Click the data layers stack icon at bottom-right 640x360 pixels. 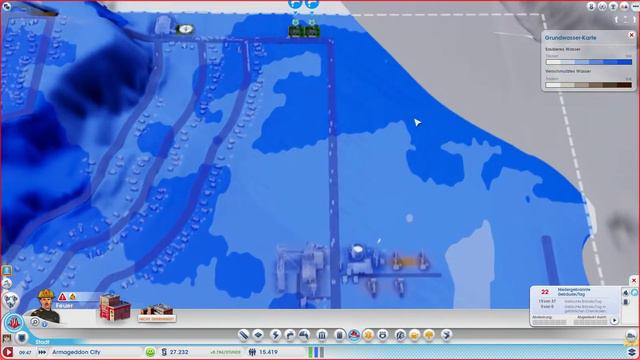coord(631,352)
